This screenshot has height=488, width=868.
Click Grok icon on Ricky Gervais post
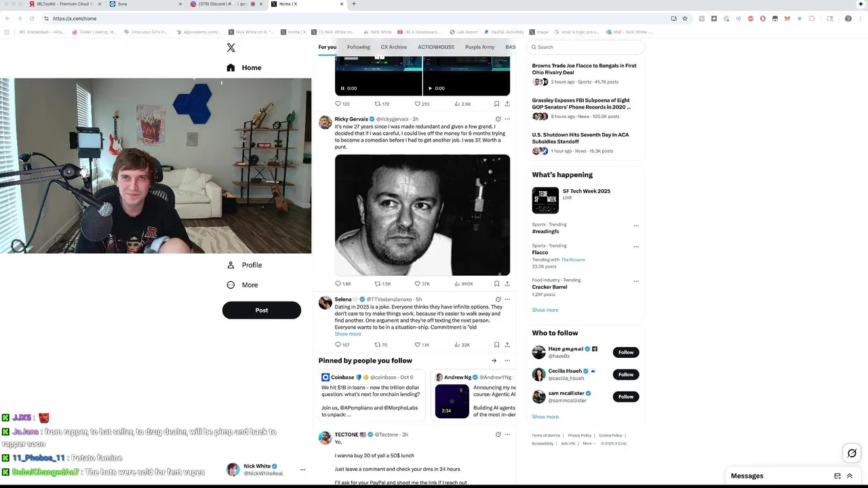(x=498, y=119)
